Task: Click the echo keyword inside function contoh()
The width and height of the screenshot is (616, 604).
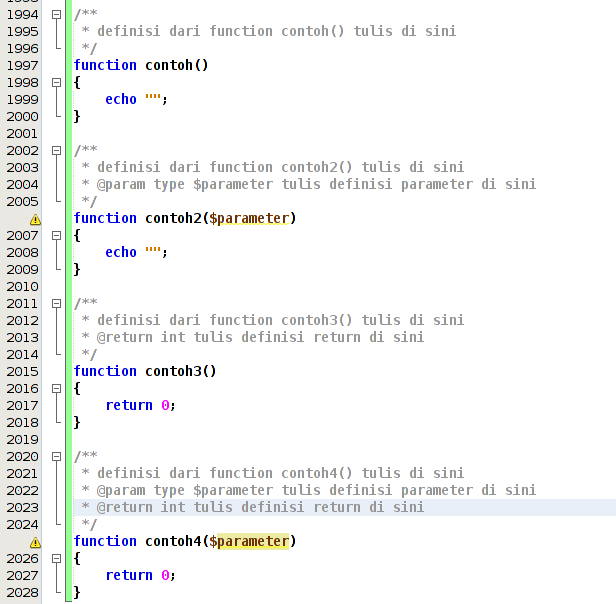Action: click(x=121, y=99)
